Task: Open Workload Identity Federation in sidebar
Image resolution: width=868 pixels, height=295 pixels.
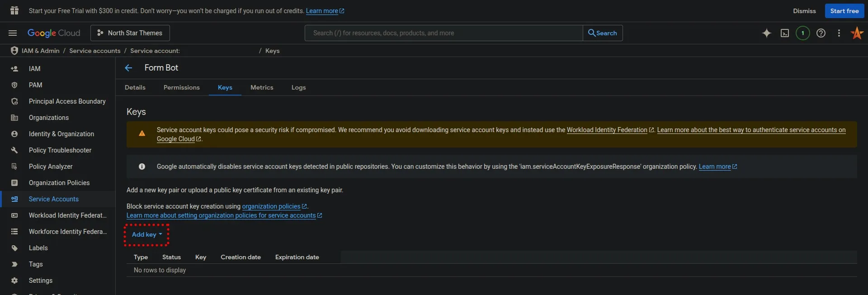Action: pyautogui.click(x=68, y=215)
